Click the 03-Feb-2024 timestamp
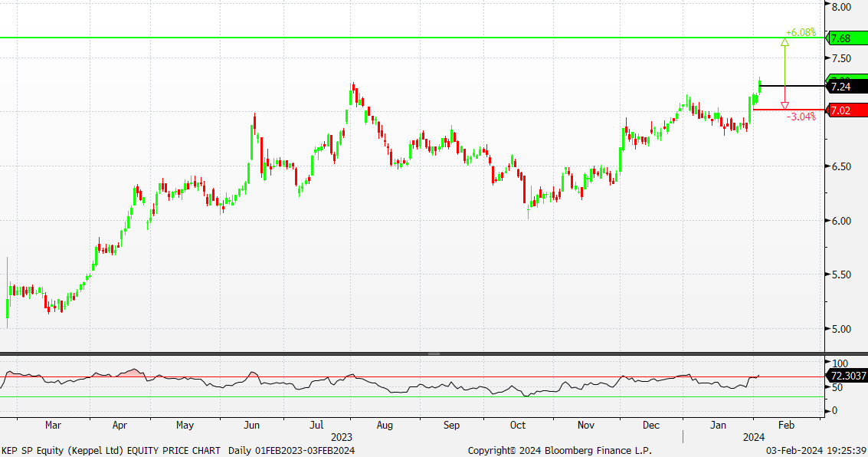 click(816, 450)
